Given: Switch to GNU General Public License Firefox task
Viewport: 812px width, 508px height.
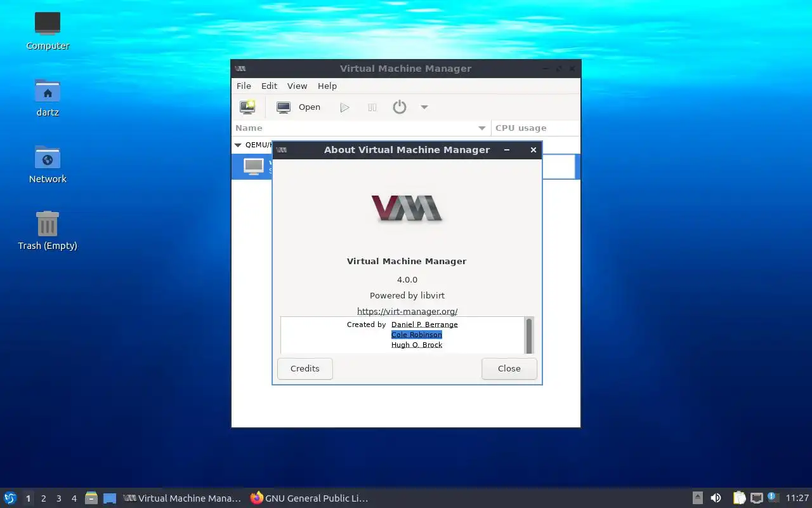Looking at the screenshot, I should (309, 498).
